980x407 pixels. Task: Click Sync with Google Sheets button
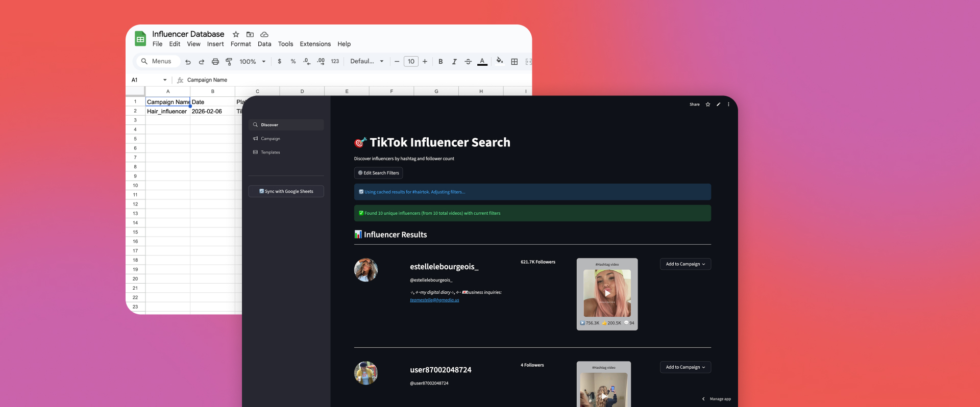click(286, 191)
